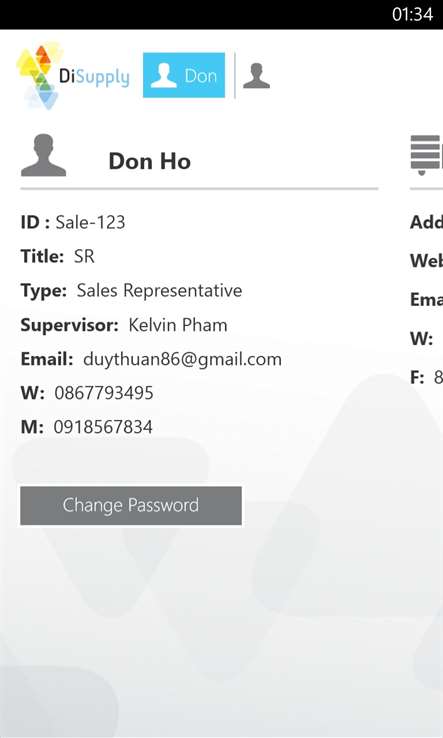
Task: Click the partially visible Address label
Action: click(427, 222)
